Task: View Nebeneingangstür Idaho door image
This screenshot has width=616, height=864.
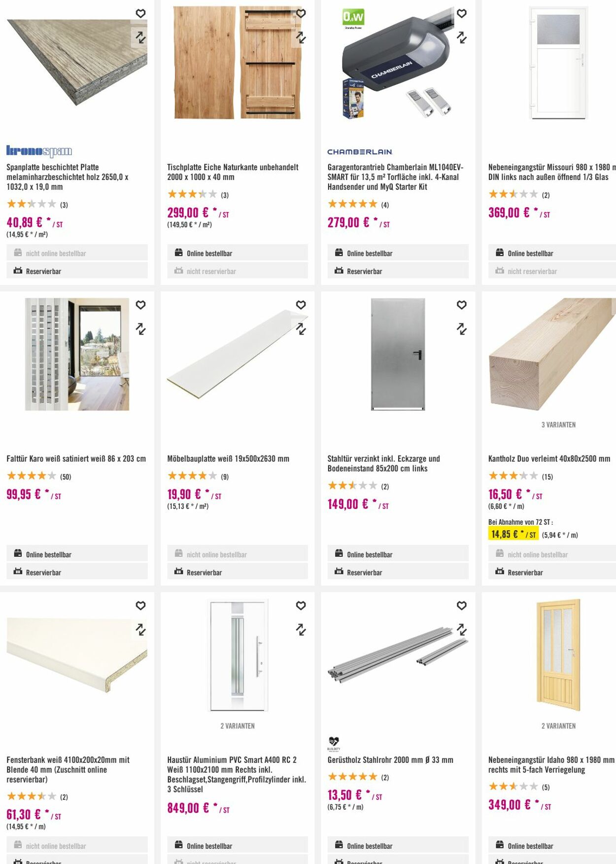Action: 558,655
